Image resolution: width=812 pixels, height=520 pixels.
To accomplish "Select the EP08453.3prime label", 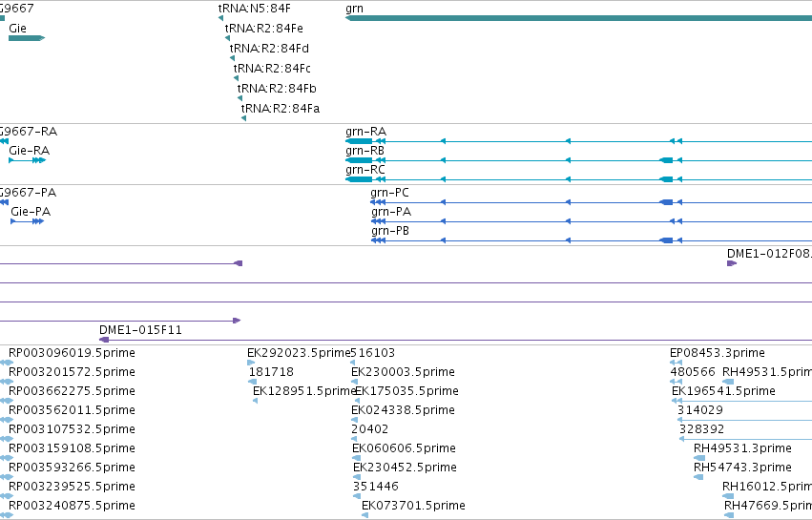I will [x=718, y=353].
